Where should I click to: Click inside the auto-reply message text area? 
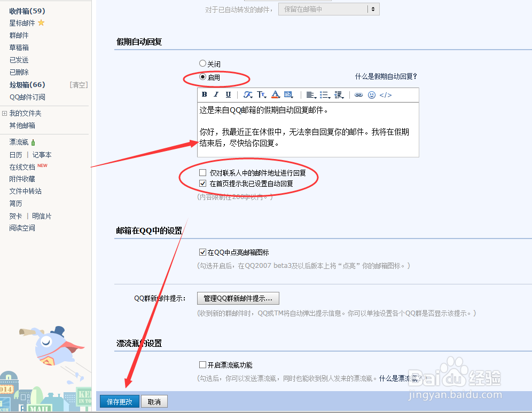[x=308, y=130]
